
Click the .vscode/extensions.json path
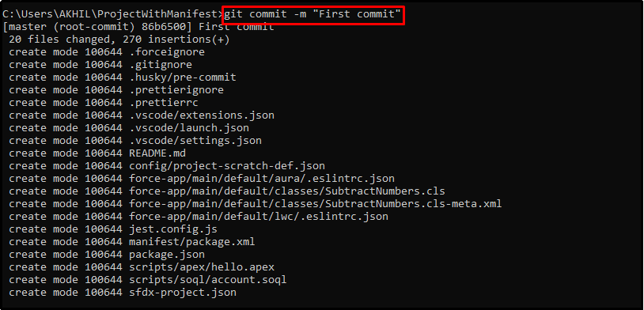[202, 115]
